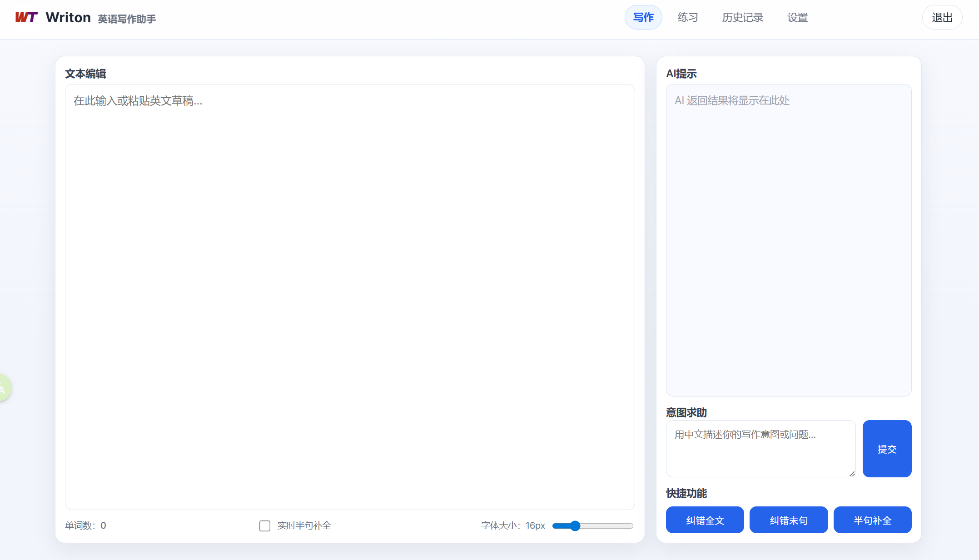Click the 意图求助 Chinese input box
This screenshot has width=979, height=560.
tap(760, 448)
